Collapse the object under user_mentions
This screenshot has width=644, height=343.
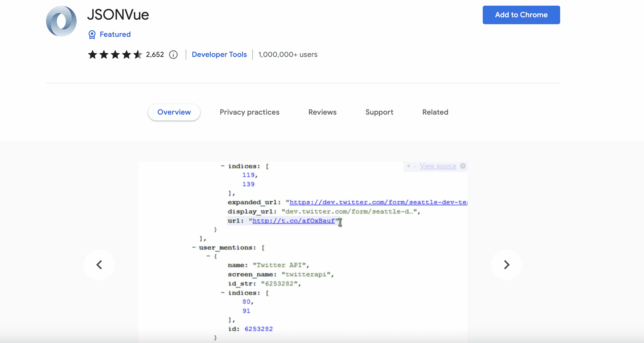208,256
